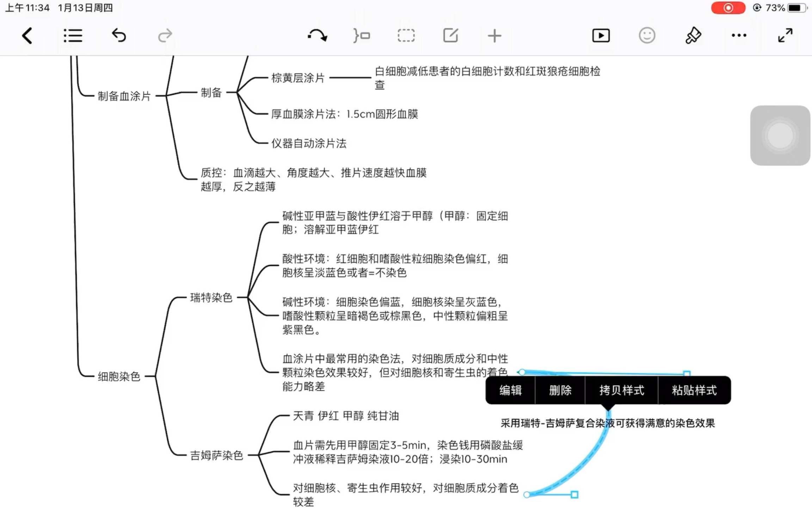Screen dimensions: 812x509
Task: Select the 瑞特染色 node
Action: (211, 298)
